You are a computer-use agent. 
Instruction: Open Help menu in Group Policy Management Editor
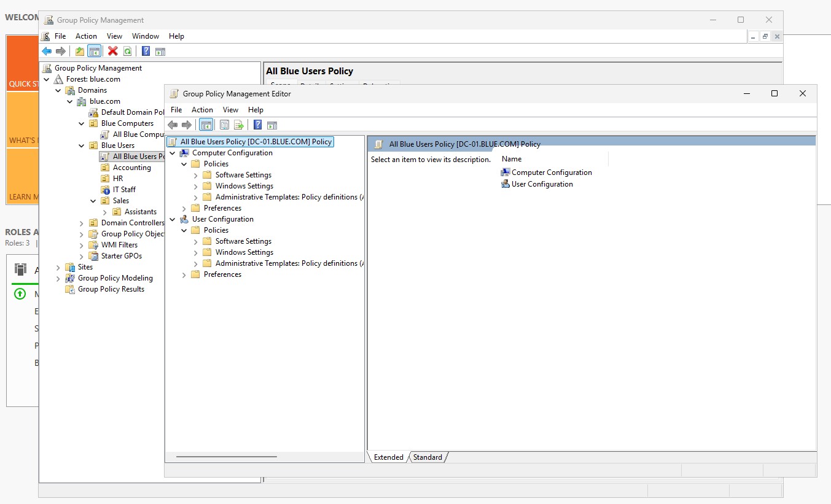pos(256,110)
